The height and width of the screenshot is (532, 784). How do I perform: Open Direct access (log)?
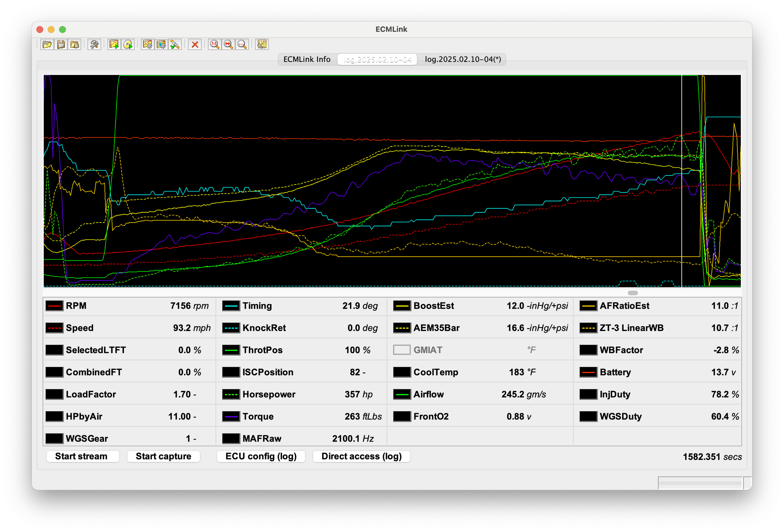tap(361, 456)
